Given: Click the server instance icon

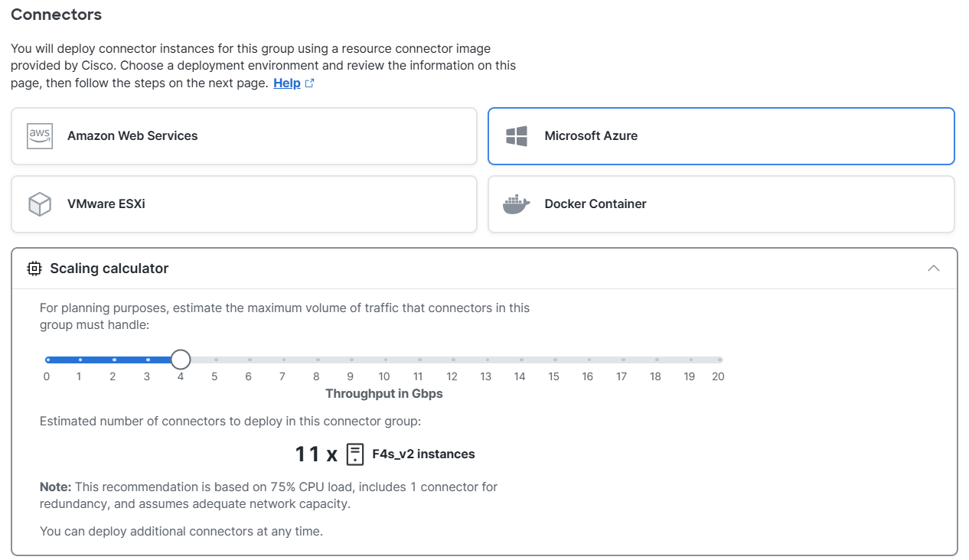Looking at the screenshot, I should tap(355, 454).
